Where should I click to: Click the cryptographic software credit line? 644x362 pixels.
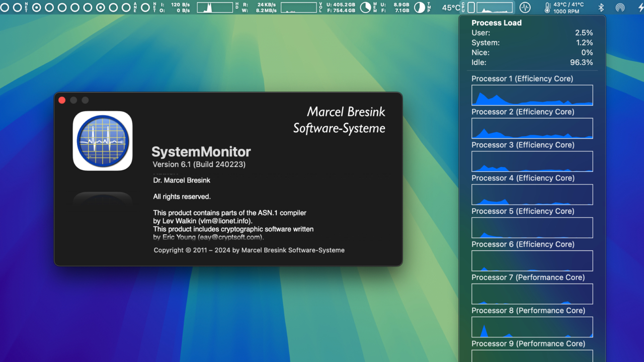pos(233,229)
